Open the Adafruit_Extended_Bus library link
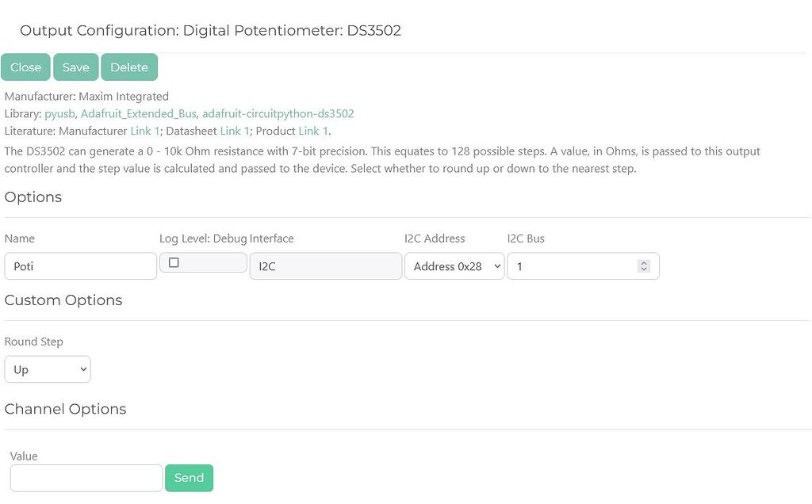 click(138, 113)
